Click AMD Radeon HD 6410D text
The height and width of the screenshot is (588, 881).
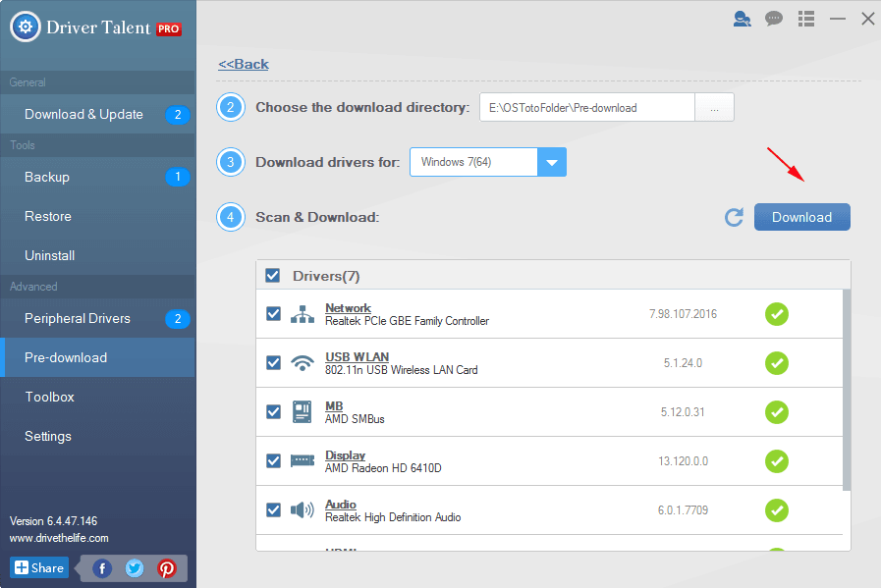[383, 468]
